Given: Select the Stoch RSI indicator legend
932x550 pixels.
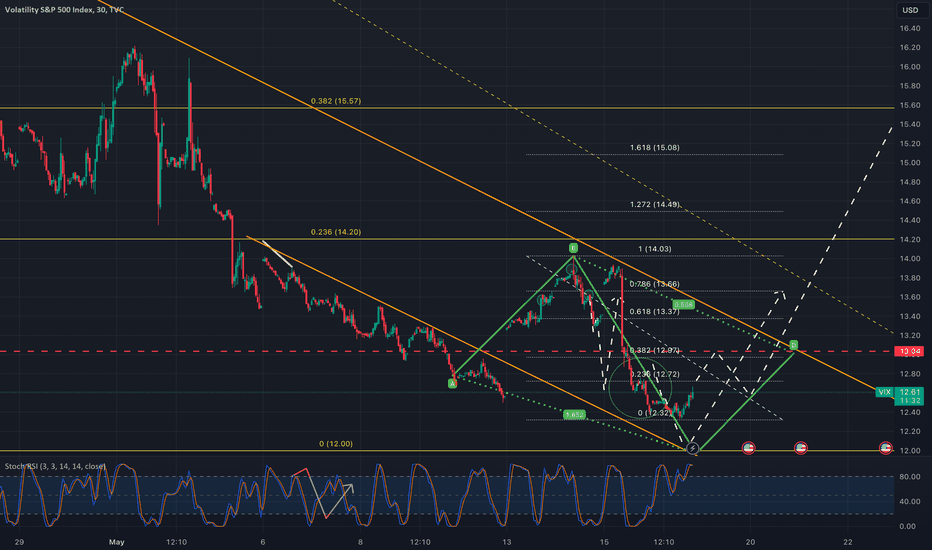Looking at the screenshot, I should tap(55, 466).
